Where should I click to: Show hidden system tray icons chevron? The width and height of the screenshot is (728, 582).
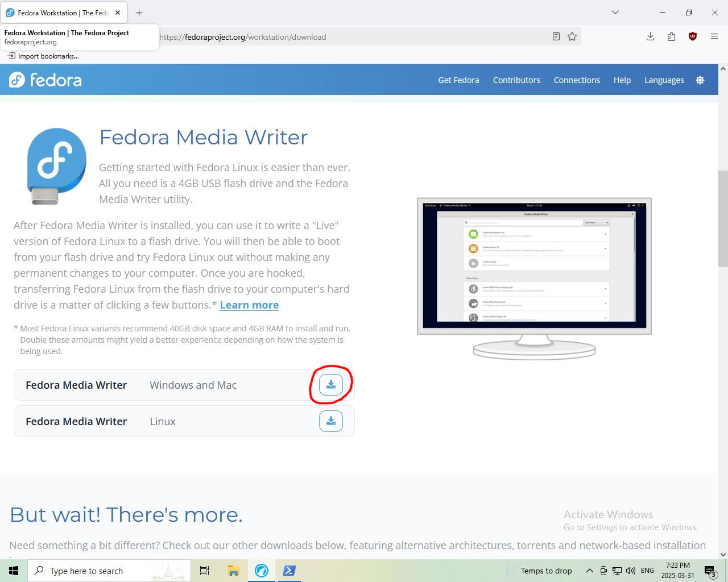tap(590, 571)
